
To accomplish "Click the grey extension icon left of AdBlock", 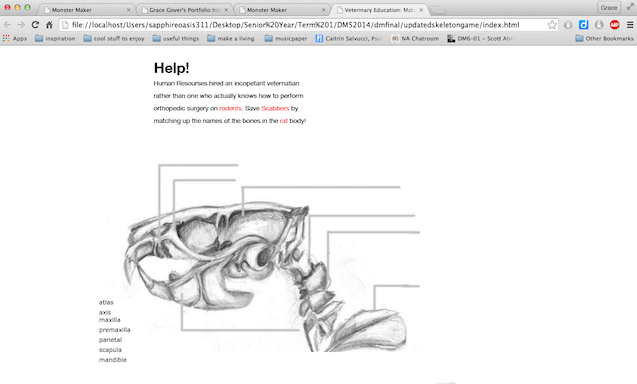I will pos(599,25).
